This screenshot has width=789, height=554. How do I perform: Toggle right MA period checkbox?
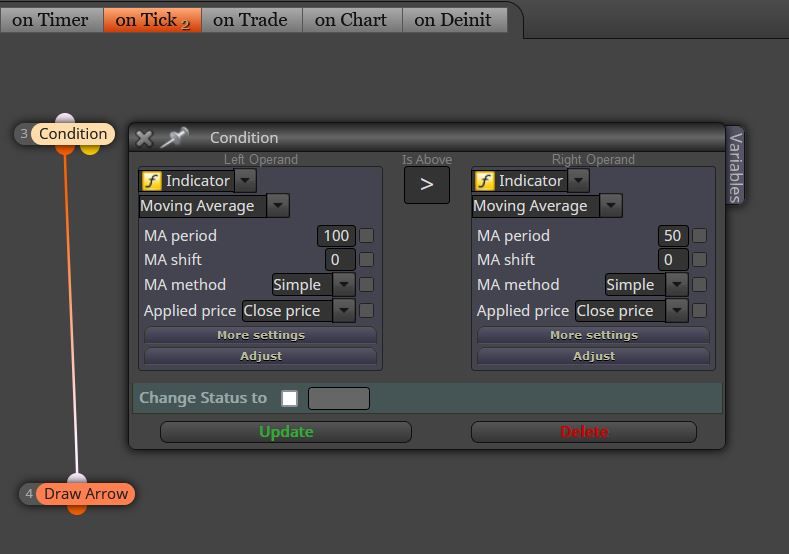[699, 235]
